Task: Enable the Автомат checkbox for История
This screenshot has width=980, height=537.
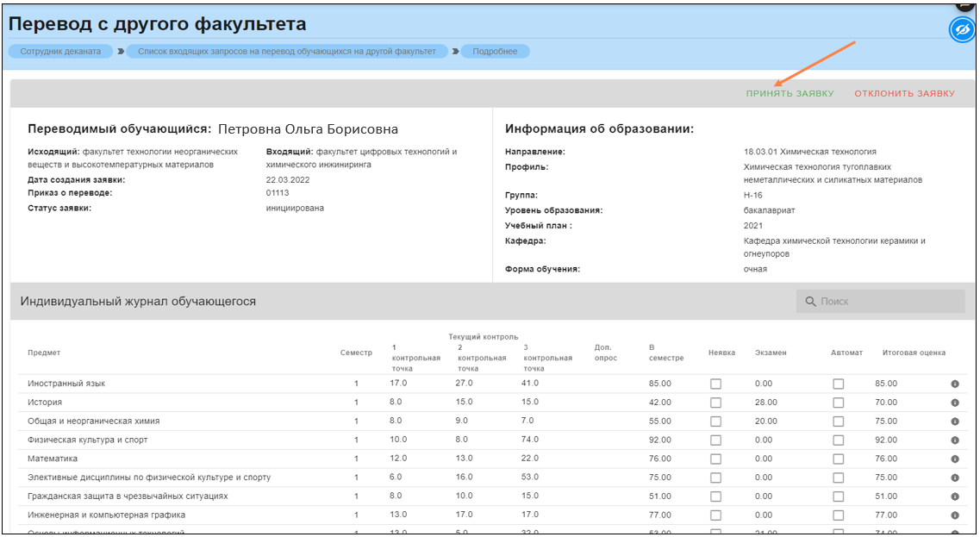Action: (838, 403)
